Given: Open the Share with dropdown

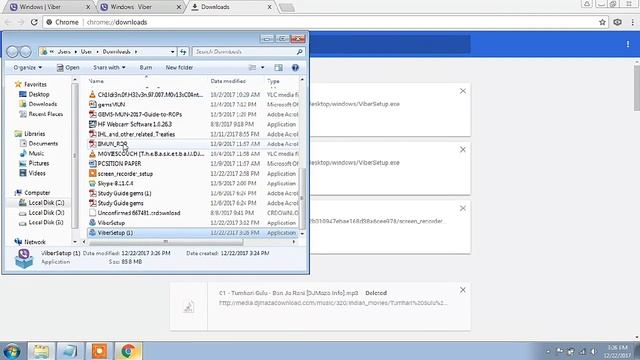Looking at the screenshot, I should coord(109,67).
